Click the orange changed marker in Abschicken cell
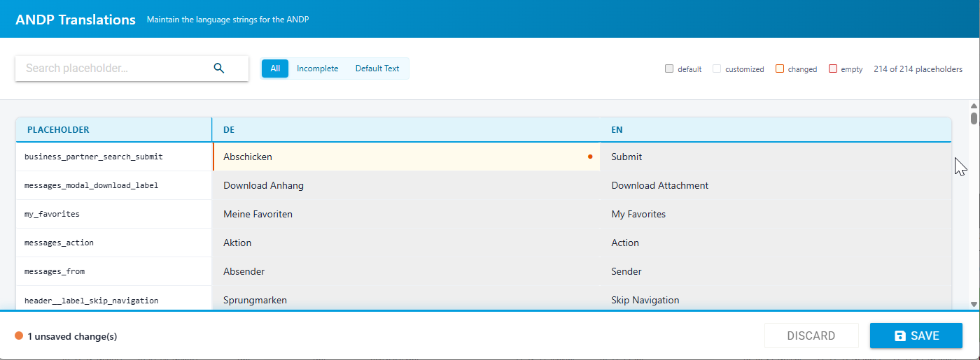Viewport: 980px width, 360px height. (590, 157)
